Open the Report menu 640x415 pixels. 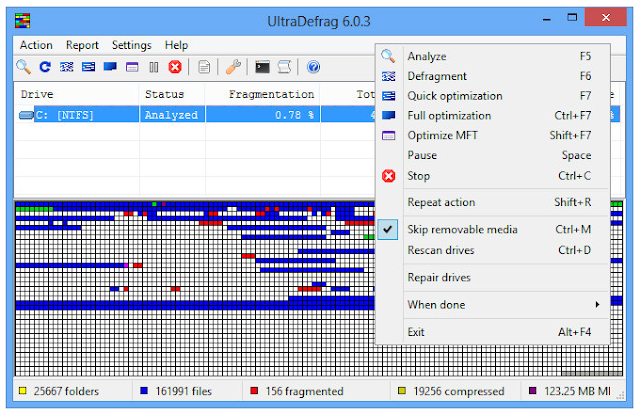point(82,45)
